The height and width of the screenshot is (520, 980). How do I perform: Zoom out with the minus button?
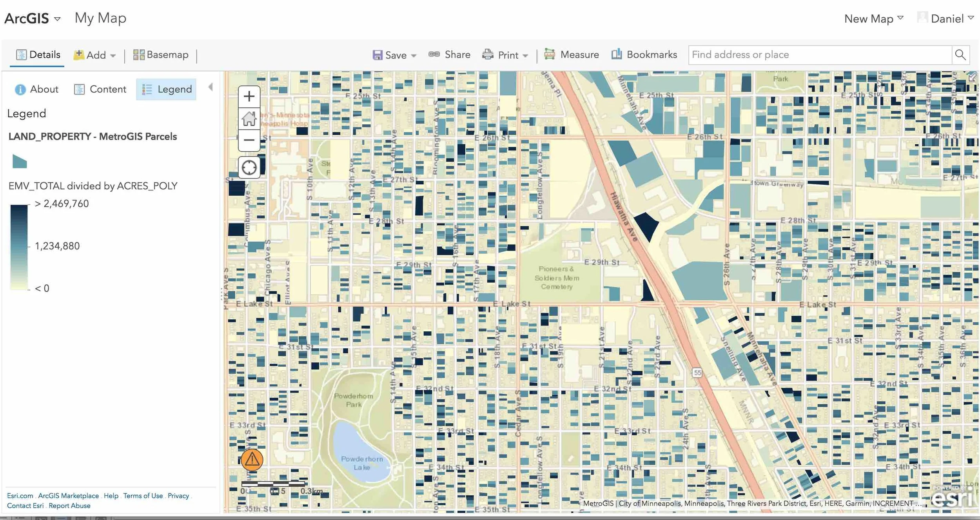249,140
